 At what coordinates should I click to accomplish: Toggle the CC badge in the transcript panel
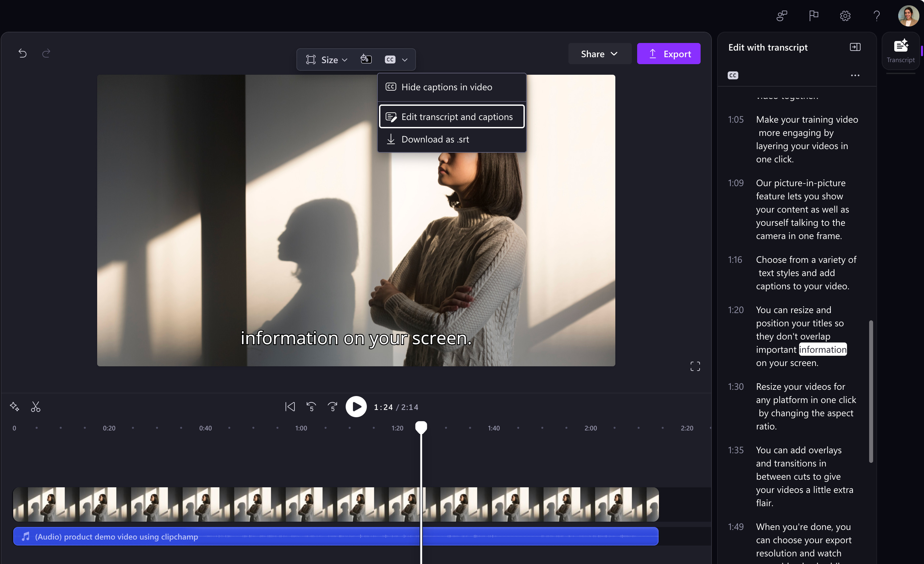pyautogui.click(x=733, y=75)
